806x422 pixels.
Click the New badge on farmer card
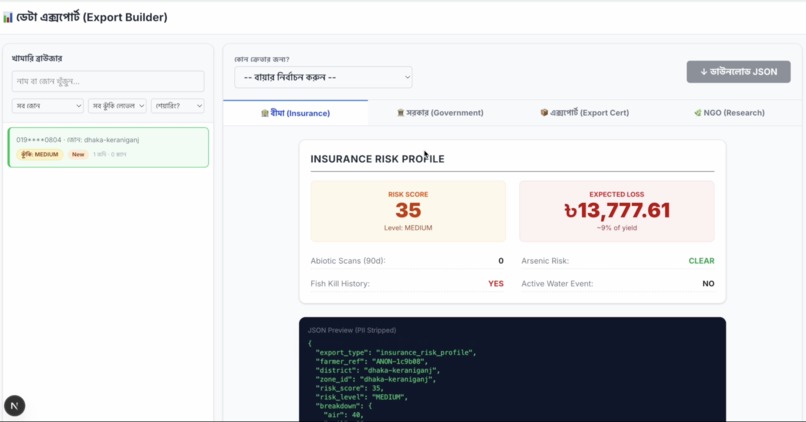(x=78, y=154)
